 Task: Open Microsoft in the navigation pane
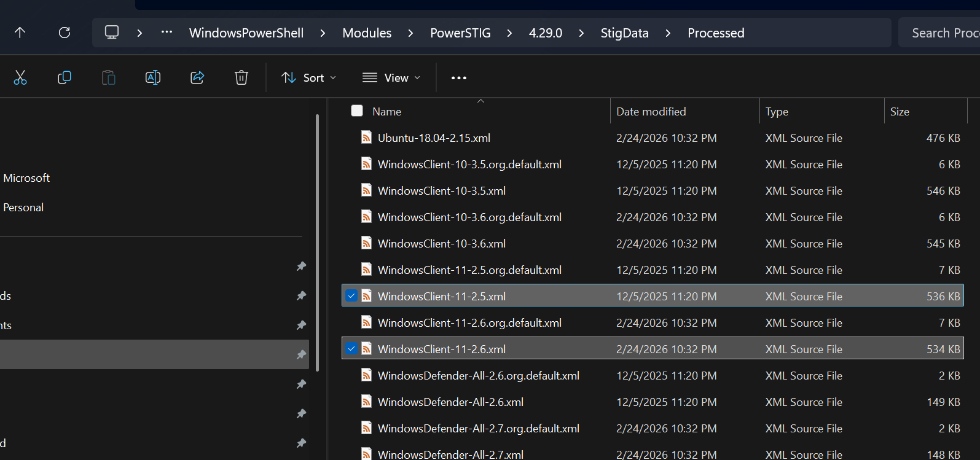click(x=26, y=177)
